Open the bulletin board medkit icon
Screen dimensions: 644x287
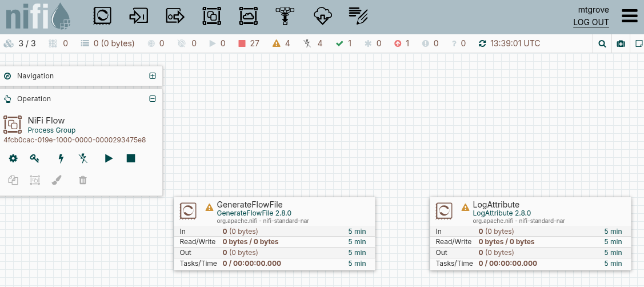[621, 43]
